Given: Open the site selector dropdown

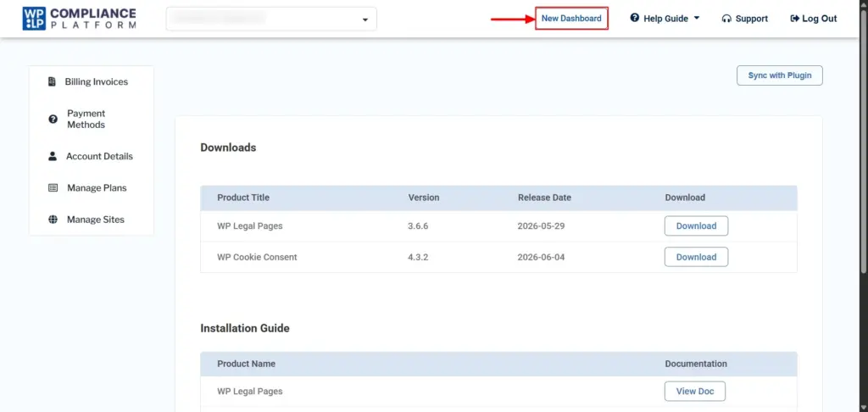Looking at the screenshot, I should 271,19.
